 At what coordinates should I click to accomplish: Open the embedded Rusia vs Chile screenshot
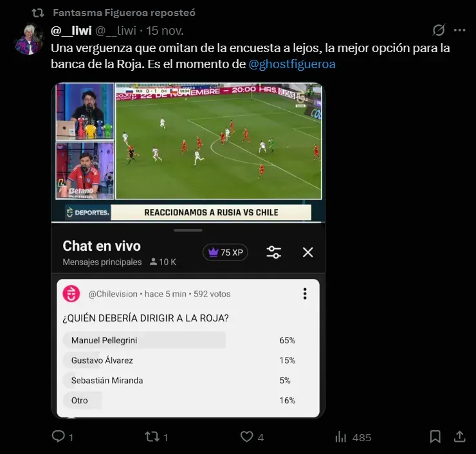(188, 250)
